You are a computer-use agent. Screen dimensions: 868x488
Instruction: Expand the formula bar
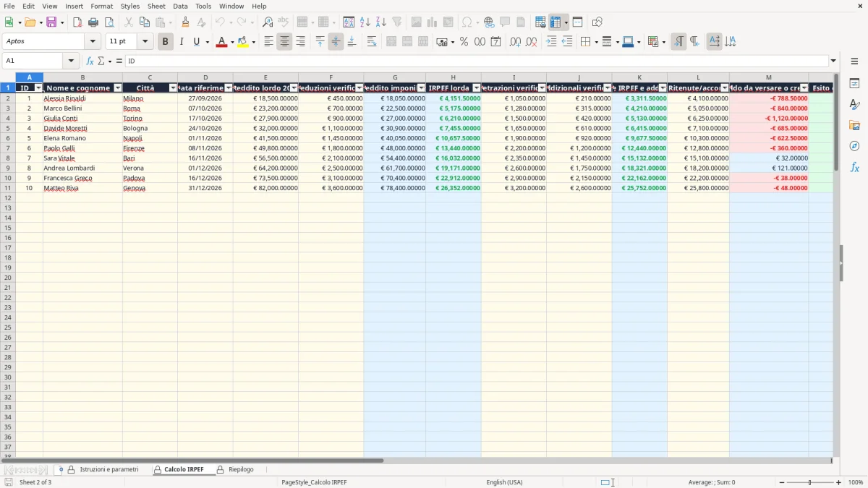(833, 61)
